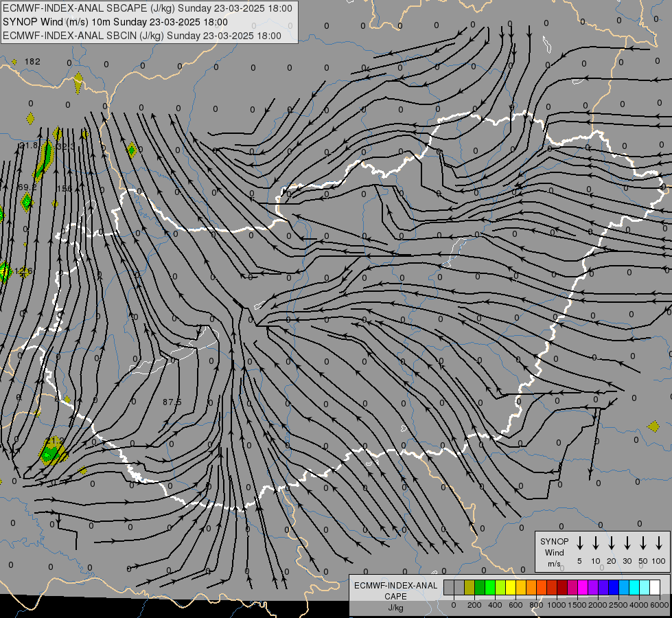Image resolution: width=672 pixels, height=618 pixels.
Task: Click the 182 CAPE value label
Action: click(32, 62)
